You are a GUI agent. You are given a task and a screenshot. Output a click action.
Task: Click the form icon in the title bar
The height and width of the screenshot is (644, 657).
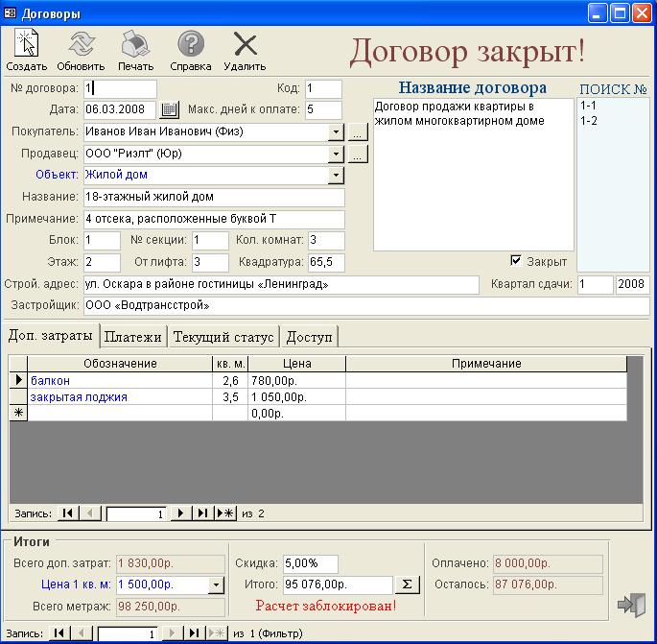(x=10, y=13)
